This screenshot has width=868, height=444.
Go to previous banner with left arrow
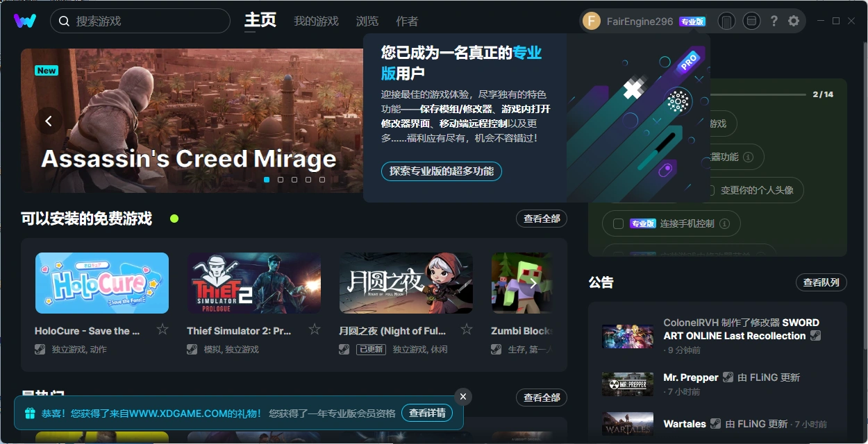tap(49, 121)
